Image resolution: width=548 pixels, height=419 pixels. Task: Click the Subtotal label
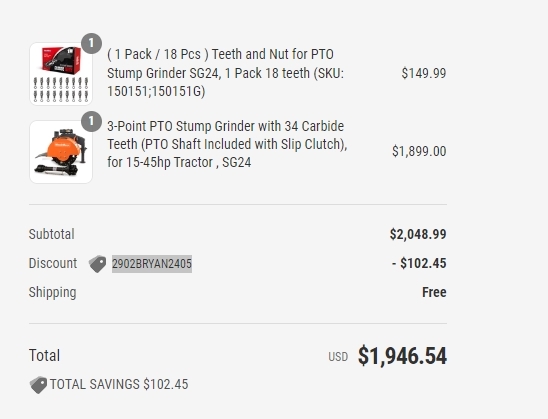point(51,234)
